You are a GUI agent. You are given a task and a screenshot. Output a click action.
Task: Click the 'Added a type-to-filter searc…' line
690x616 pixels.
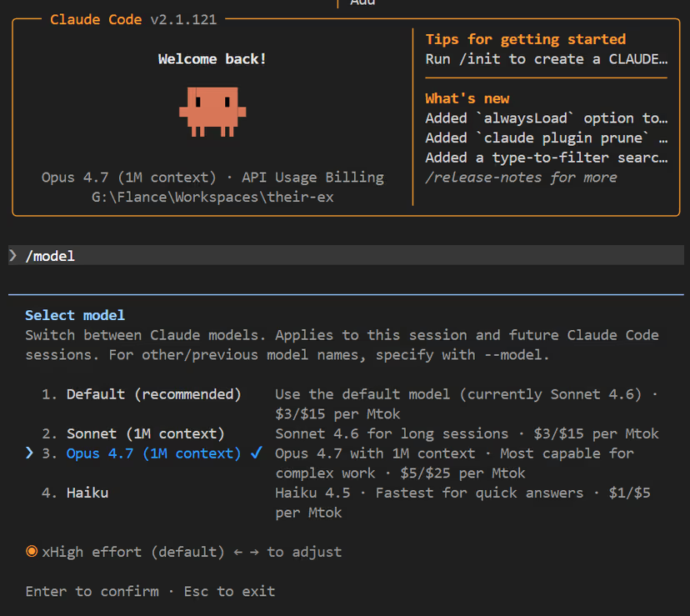(x=546, y=158)
